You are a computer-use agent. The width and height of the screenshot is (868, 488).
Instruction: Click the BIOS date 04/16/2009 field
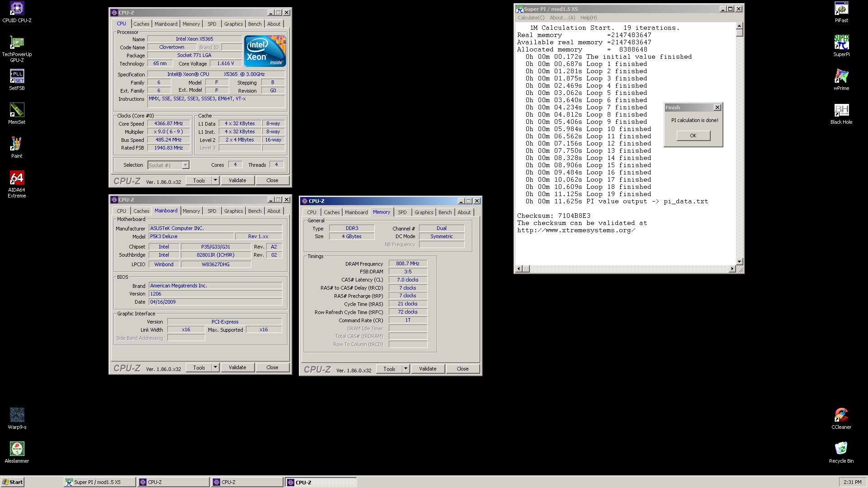click(x=216, y=302)
